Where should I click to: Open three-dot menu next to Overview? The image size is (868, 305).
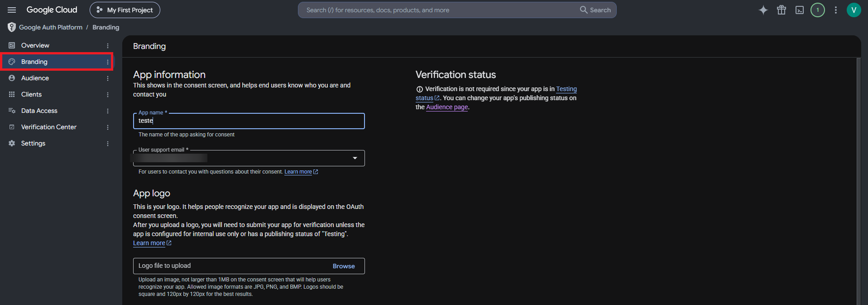[108, 45]
